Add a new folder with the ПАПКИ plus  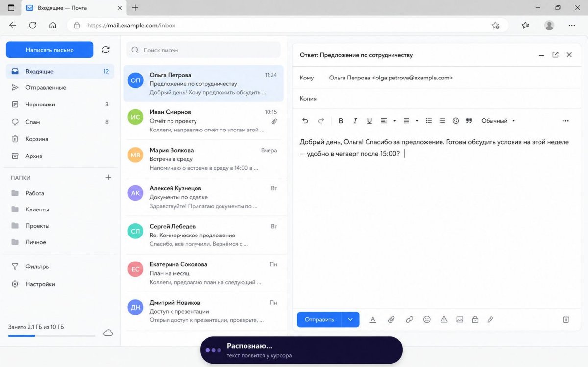click(108, 178)
